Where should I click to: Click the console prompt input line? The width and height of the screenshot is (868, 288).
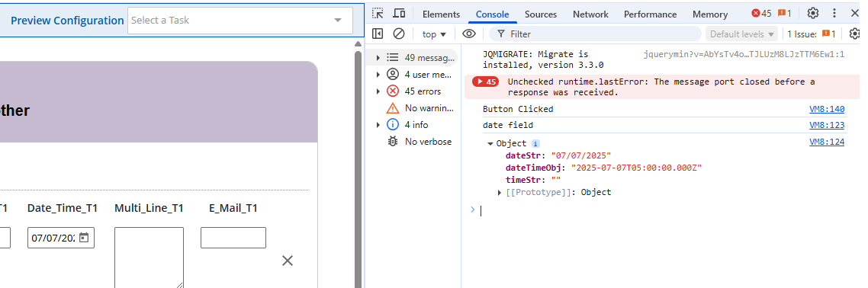(664, 210)
